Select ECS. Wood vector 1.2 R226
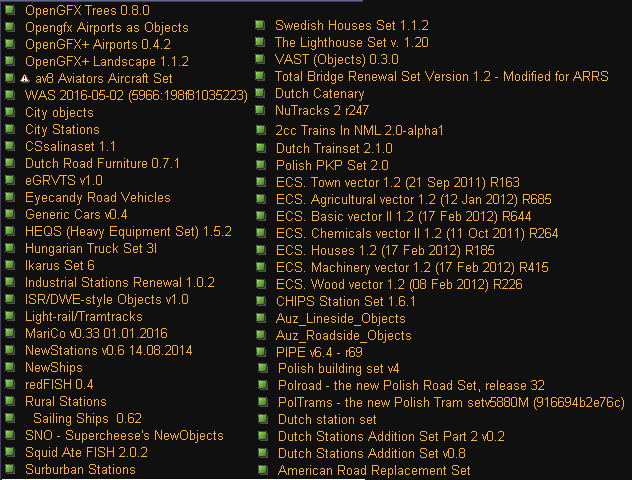The image size is (632, 480). tap(399, 284)
